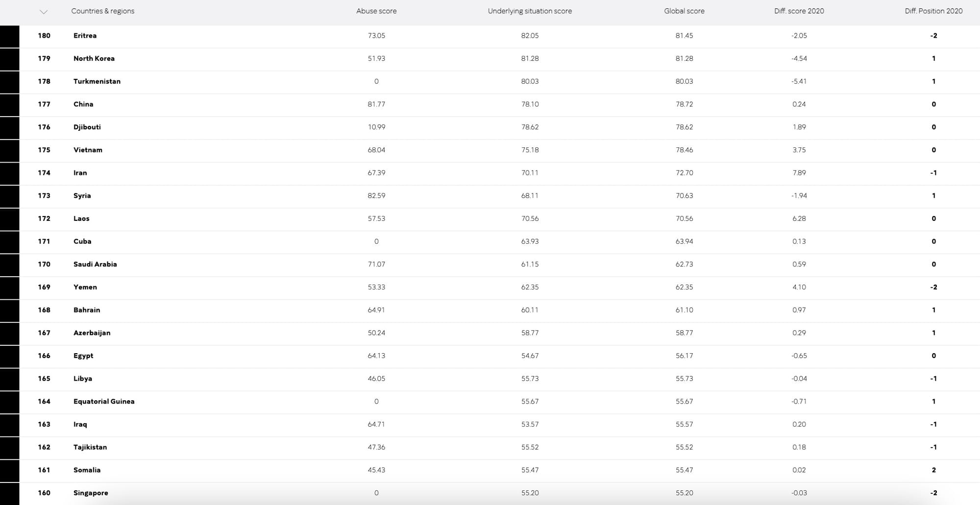
Task: Sort by Diff. Position 2020 header
Action: click(933, 11)
